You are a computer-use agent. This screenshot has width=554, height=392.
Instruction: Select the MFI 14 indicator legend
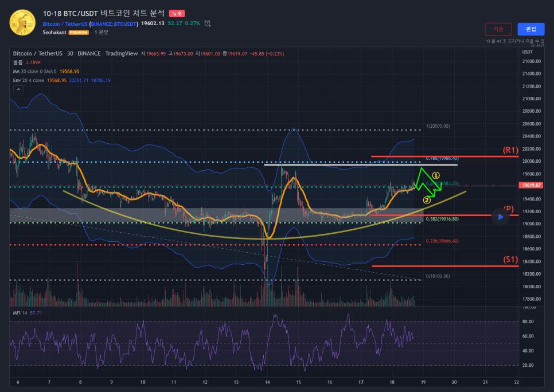[21, 313]
